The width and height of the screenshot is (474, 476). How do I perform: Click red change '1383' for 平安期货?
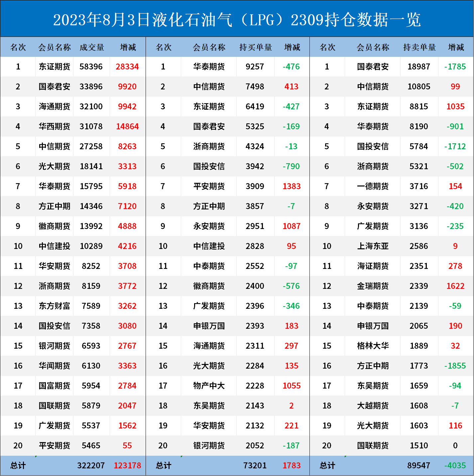click(292, 186)
